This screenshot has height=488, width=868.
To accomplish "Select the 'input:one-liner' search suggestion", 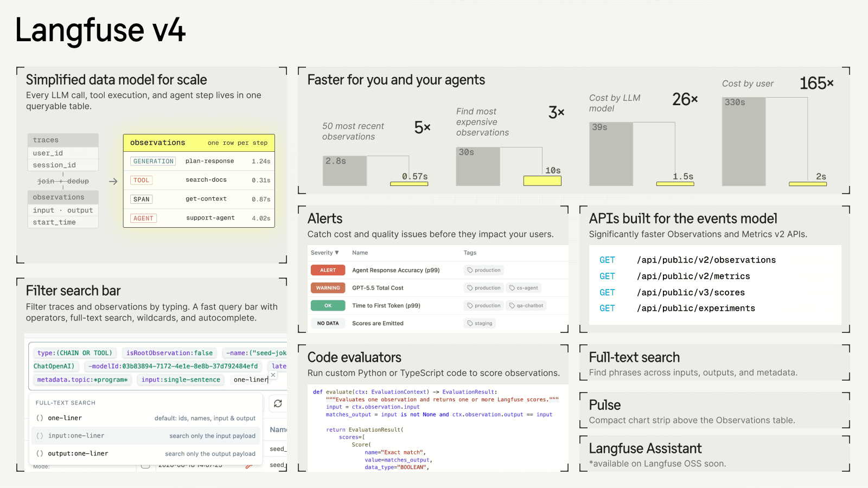I will (145, 435).
